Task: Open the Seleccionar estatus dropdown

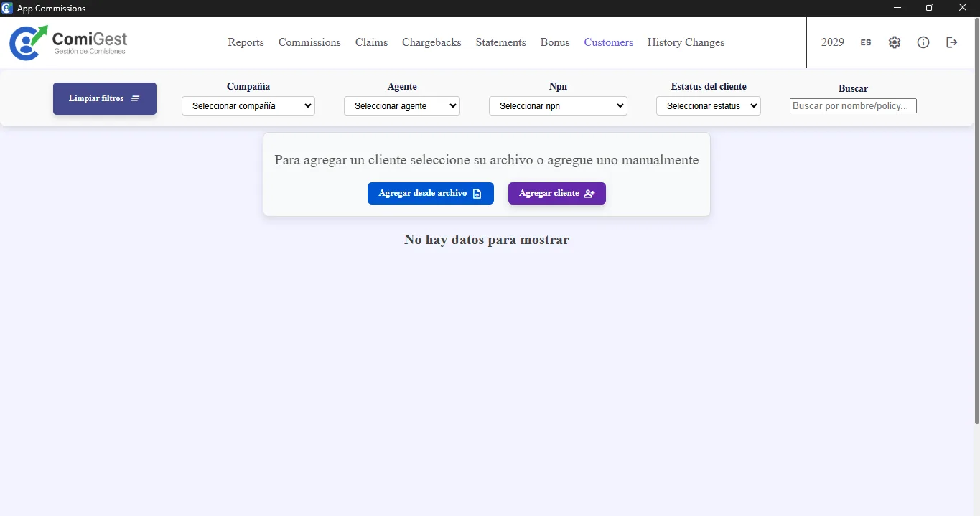Action: tap(709, 105)
